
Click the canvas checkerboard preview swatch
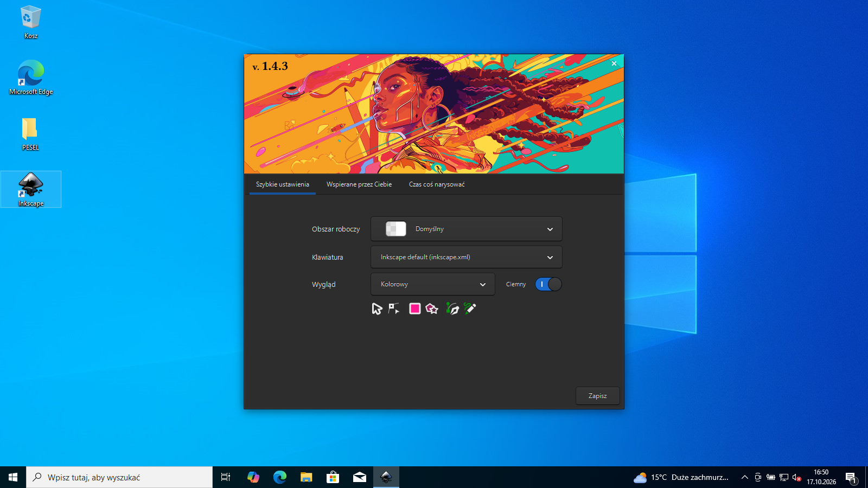point(395,229)
